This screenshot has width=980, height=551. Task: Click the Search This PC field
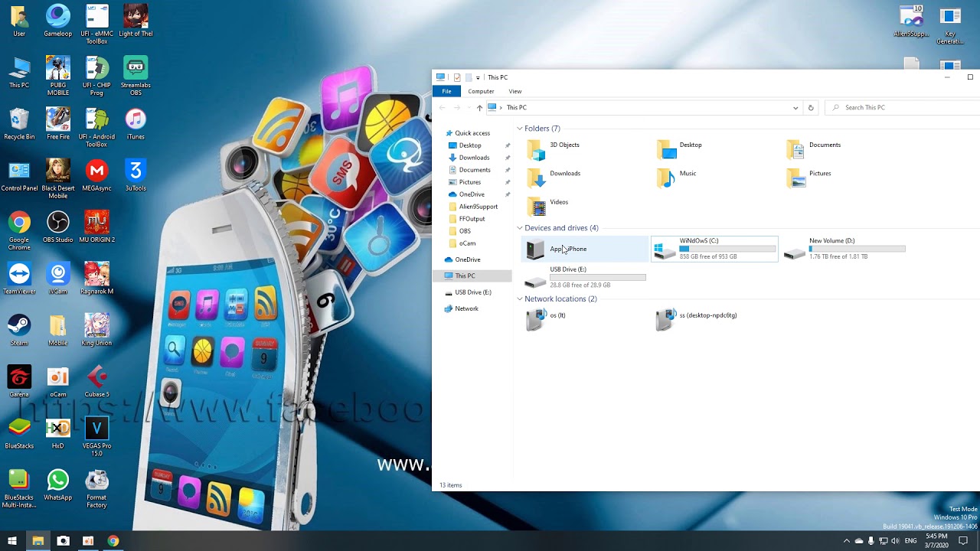tap(903, 108)
